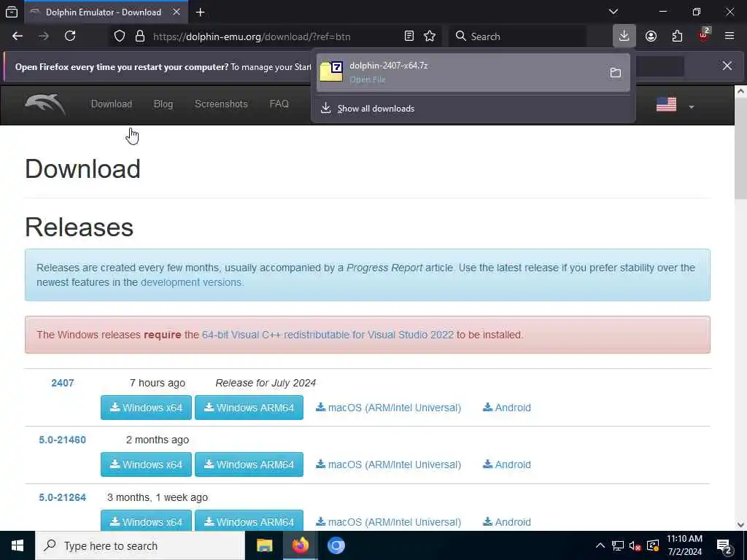747x560 pixels.
Task: Click the page vertical scrollbar thumb
Action: click(741, 150)
